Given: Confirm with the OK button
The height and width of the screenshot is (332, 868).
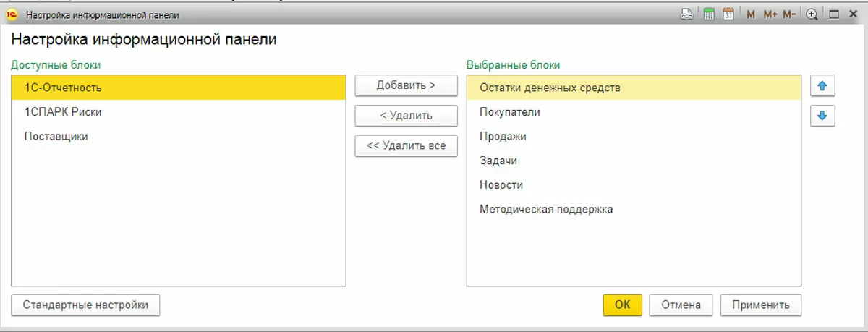Looking at the screenshot, I should pos(622,305).
